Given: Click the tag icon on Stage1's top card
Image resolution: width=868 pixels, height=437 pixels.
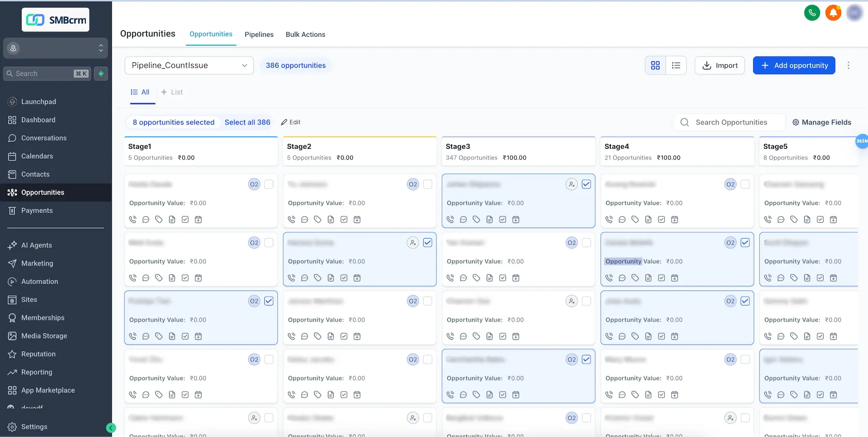Looking at the screenshot, I should tap(159, 219).
